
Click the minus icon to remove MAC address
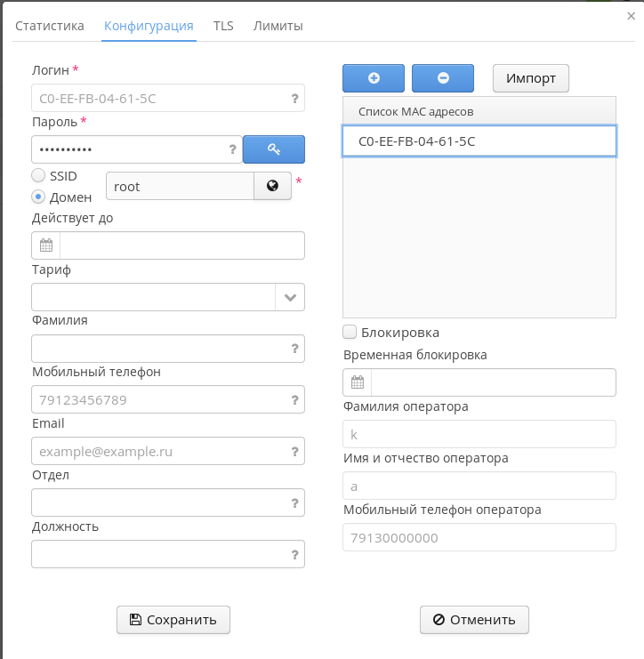443,78
